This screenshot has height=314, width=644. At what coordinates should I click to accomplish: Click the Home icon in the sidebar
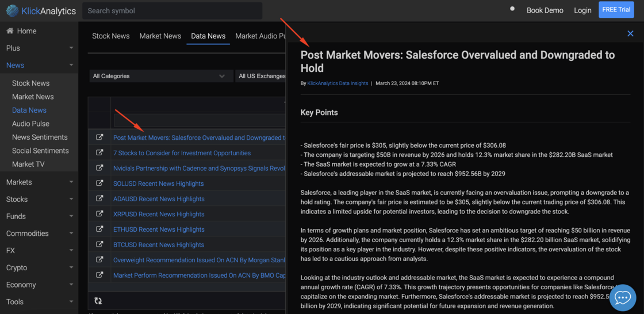10,31
